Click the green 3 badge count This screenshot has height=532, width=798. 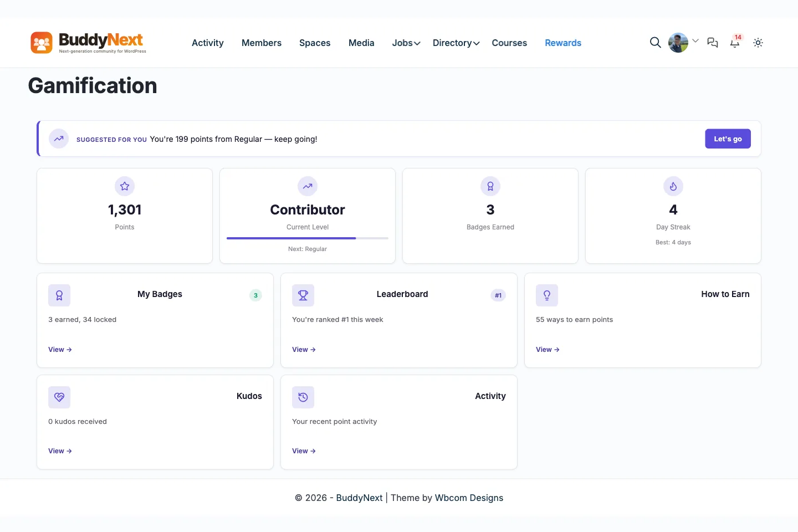pyautogui.click(x=255, y=295)
